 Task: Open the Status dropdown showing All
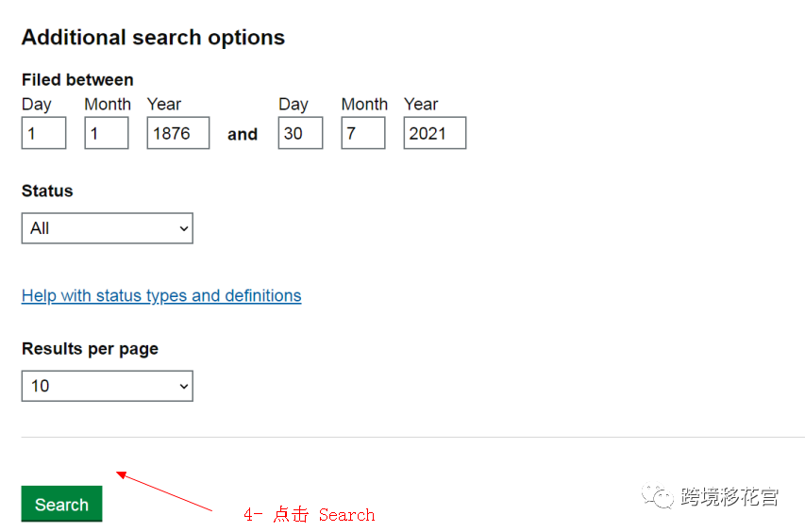[107, 228]
